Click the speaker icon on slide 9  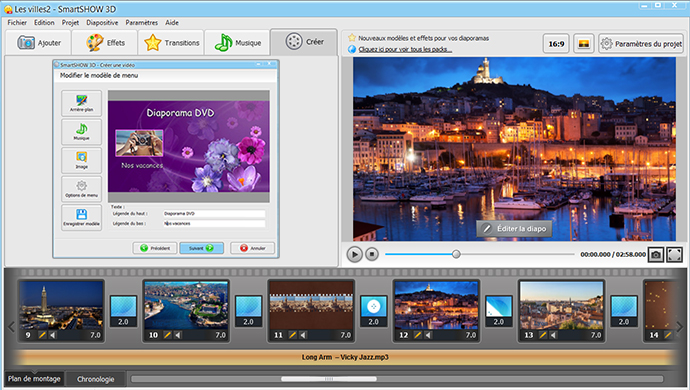coord(53,335)
